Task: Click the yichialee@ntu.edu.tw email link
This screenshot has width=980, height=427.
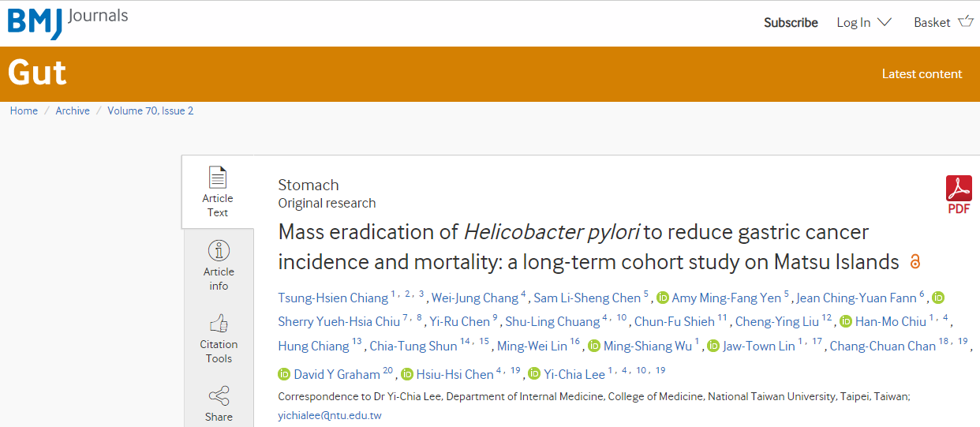Action: point(330,415)
